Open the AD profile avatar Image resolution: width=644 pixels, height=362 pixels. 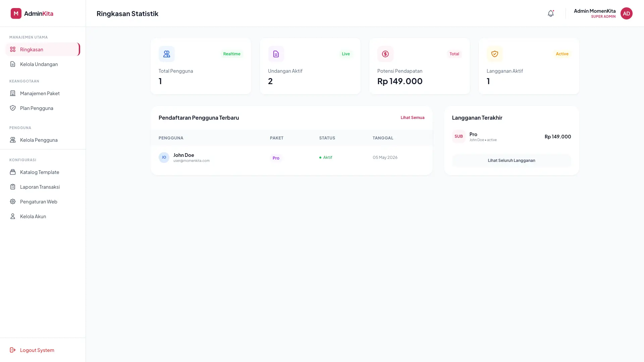click(x=626, y=13)
